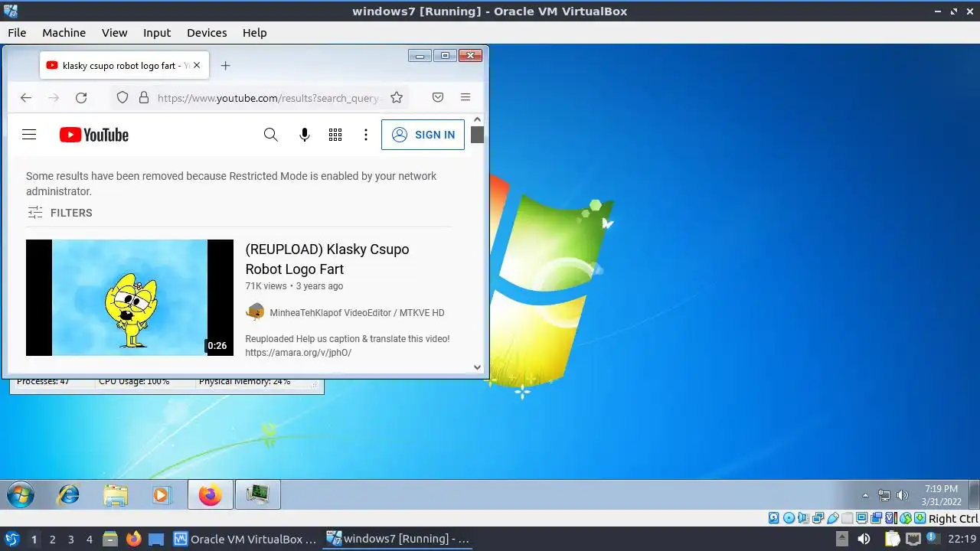980x551 pixels.
Task: Open the VirtualBox Machine menu
Action: 64,32
